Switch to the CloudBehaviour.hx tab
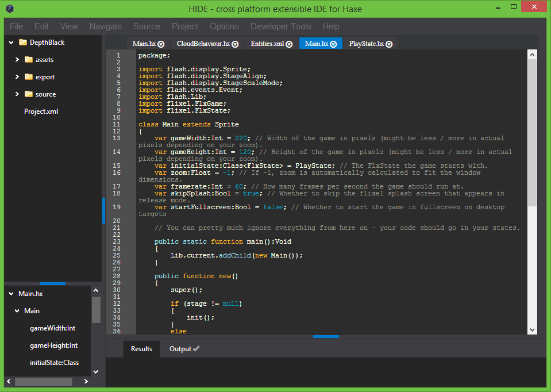 click(x=203, y=44)
